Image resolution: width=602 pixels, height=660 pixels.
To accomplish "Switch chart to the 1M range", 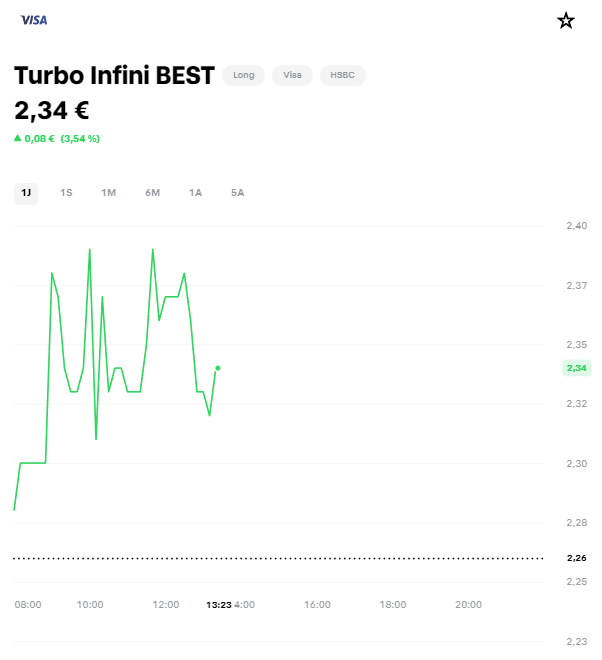I will click(x=109, y=192).
